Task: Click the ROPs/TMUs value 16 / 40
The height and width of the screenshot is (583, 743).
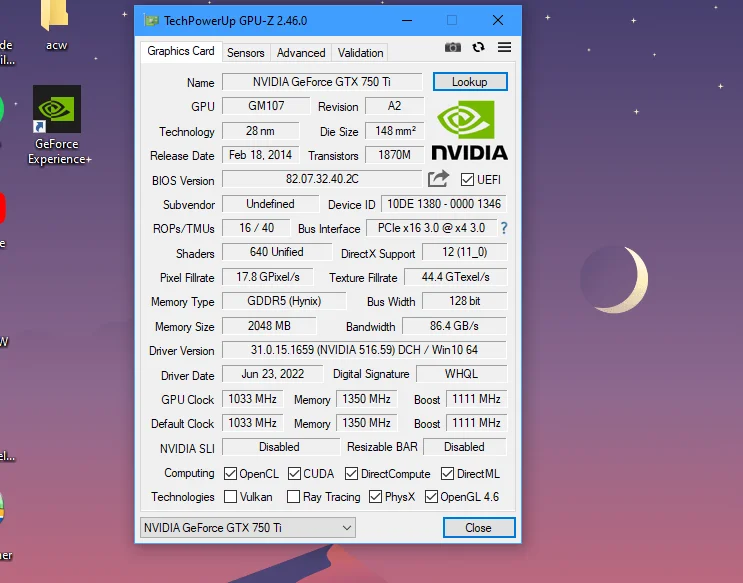Action: tap(256, 228)
